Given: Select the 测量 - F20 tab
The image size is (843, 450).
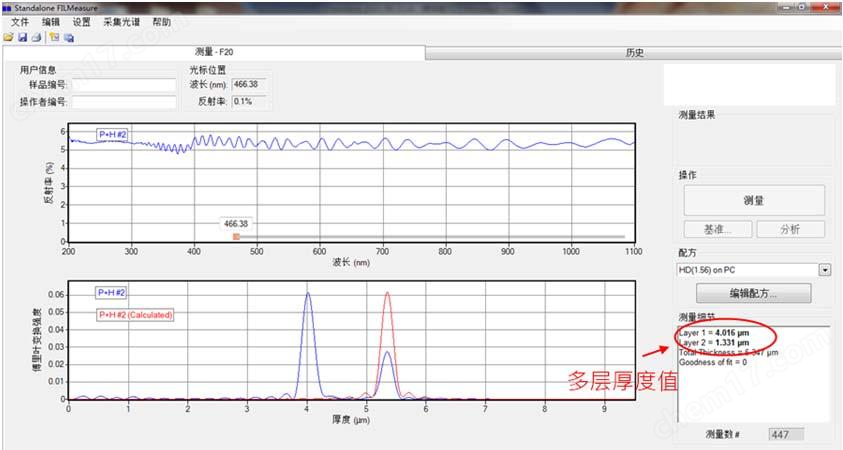Looking at the screenshot, I should click(213, 53).
